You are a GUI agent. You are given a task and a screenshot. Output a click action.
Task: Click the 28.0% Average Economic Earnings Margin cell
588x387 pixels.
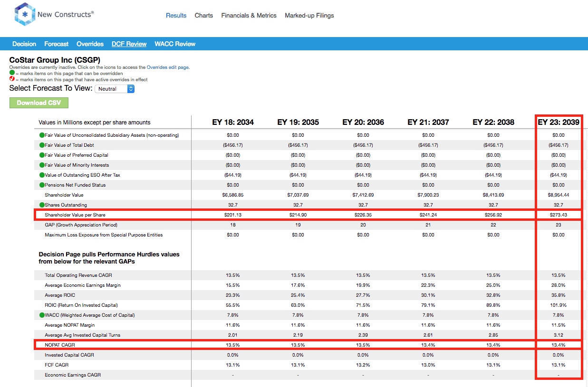(559, 285)
